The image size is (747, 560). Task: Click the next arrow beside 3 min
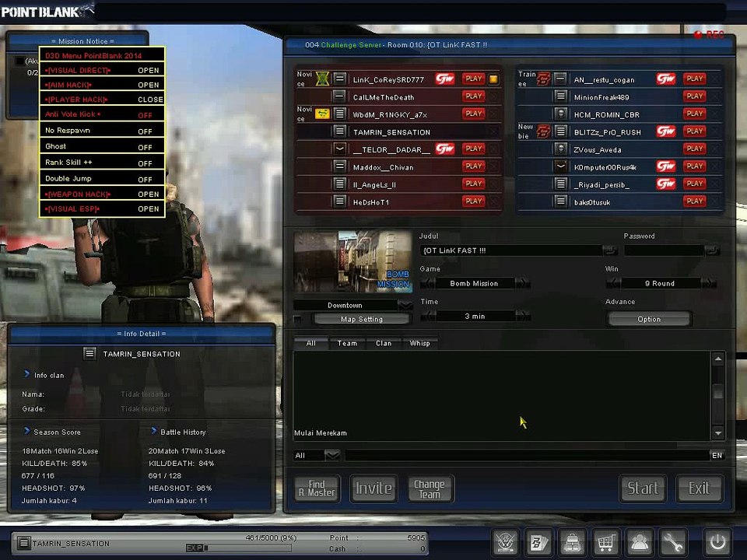[523, 316]
